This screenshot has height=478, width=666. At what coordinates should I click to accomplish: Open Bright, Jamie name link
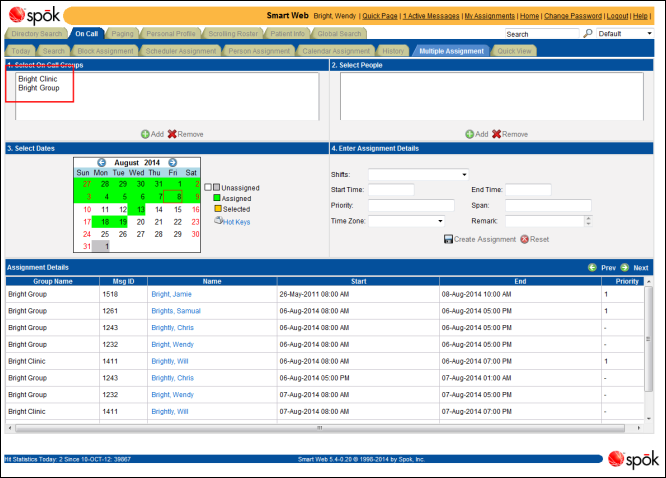(x=171, y=294)
